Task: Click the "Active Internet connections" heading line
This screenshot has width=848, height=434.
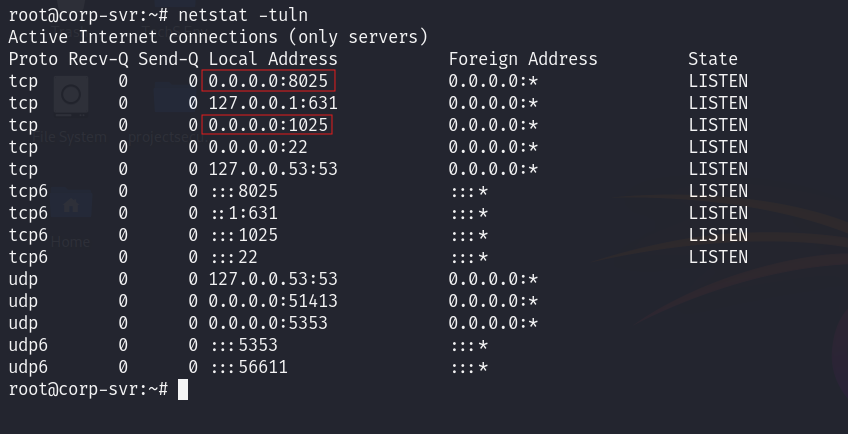Action: (x=218, y=37)
